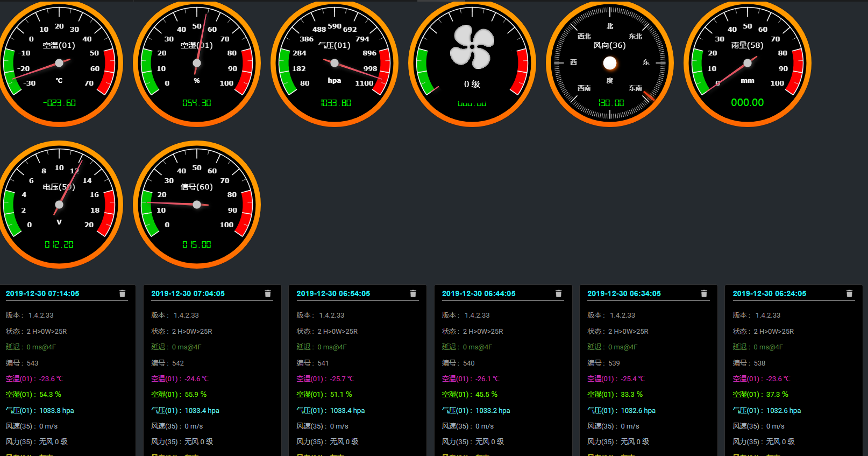Viewport: 868px width, 456px height.
Task: Click the fan icon in wind gauge
Action: point(472,47)
